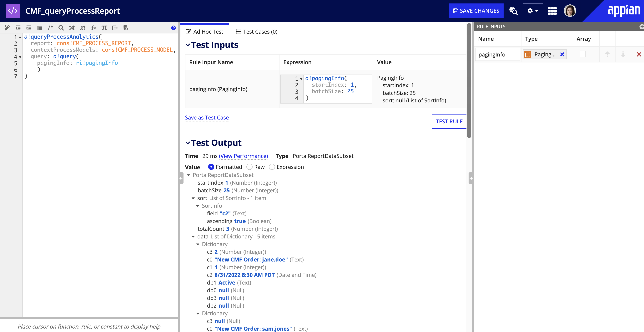Collapse the PortalReportDataSubset node
Viewport: 644px width, 332px height.
click(189, 175)
